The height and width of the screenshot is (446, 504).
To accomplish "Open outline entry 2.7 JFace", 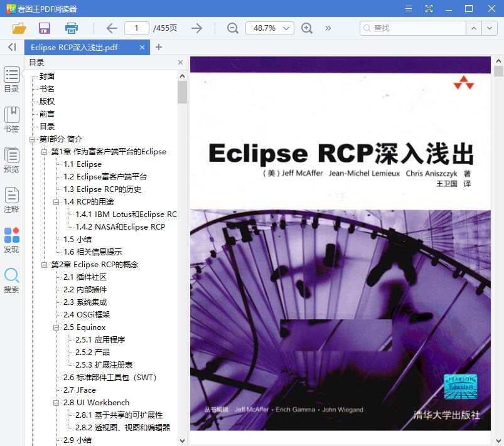I will pyautogui.click(x=80, y=390).
